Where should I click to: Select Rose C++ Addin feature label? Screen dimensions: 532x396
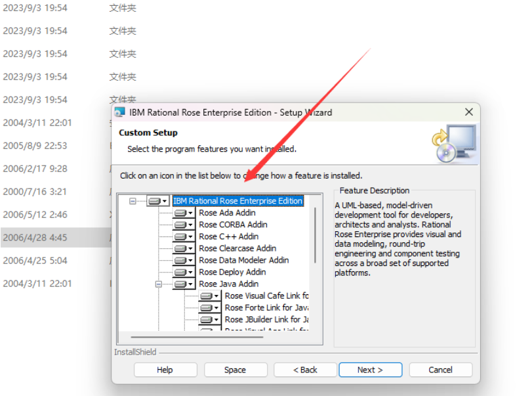(x=229, y=236)
